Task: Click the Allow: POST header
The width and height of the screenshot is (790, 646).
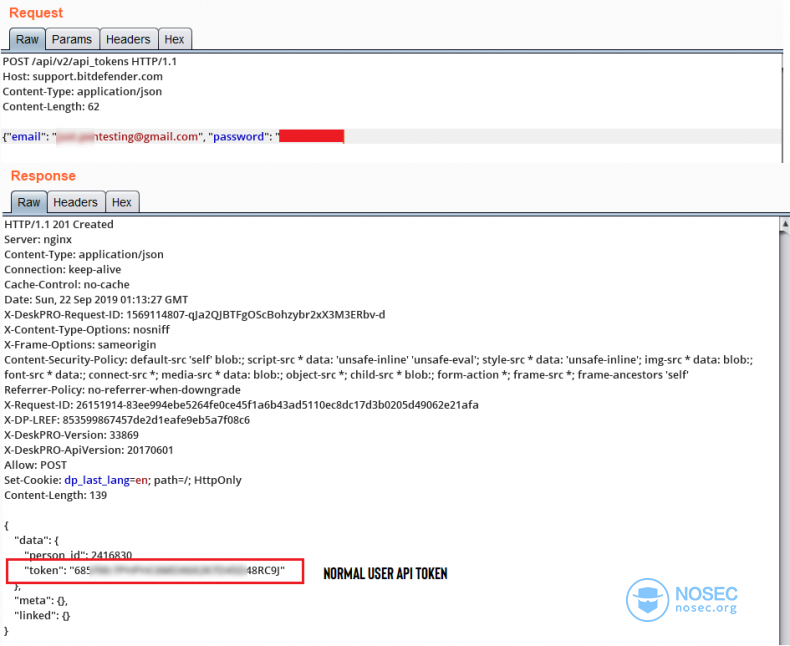Action: click(35, 465)
